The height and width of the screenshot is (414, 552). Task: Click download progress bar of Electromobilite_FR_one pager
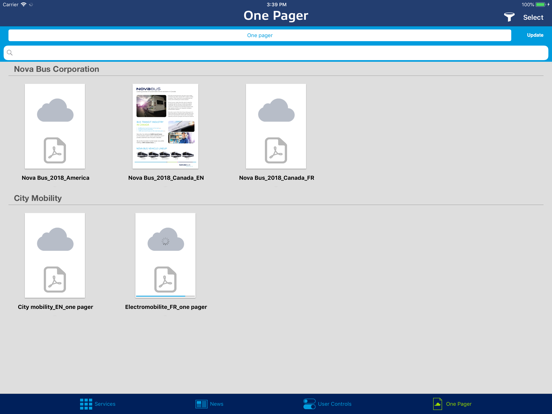[165, 296]
